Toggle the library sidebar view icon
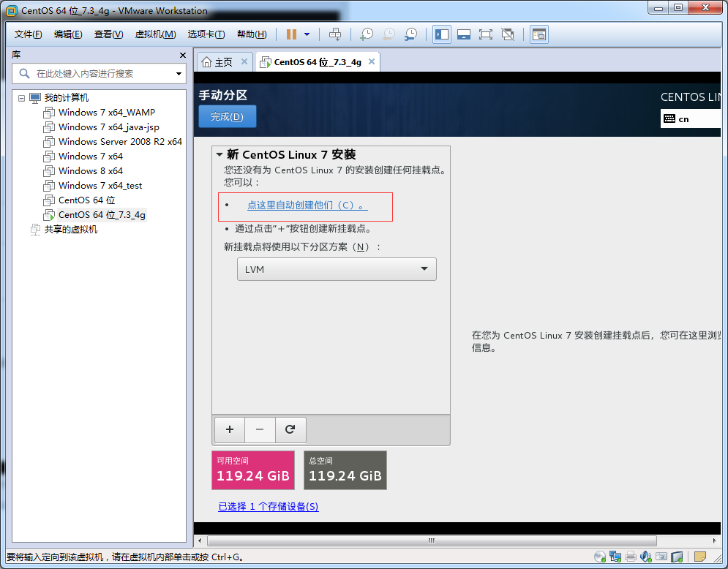Screen dimensions: 728x569 pos(441,34)
